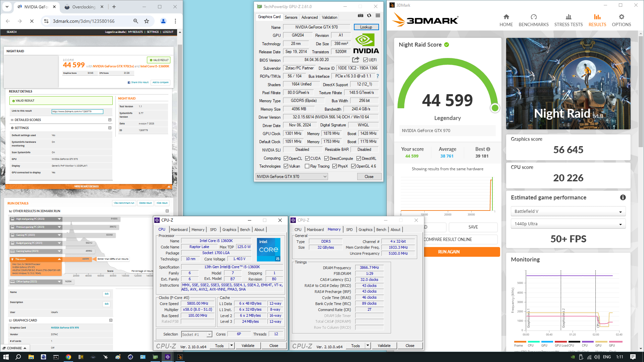This screenshot has height=362, width=644.
Task: Click the orange Frame rate legend swatch
Action: pyautogui.click(x=520, y=342)
